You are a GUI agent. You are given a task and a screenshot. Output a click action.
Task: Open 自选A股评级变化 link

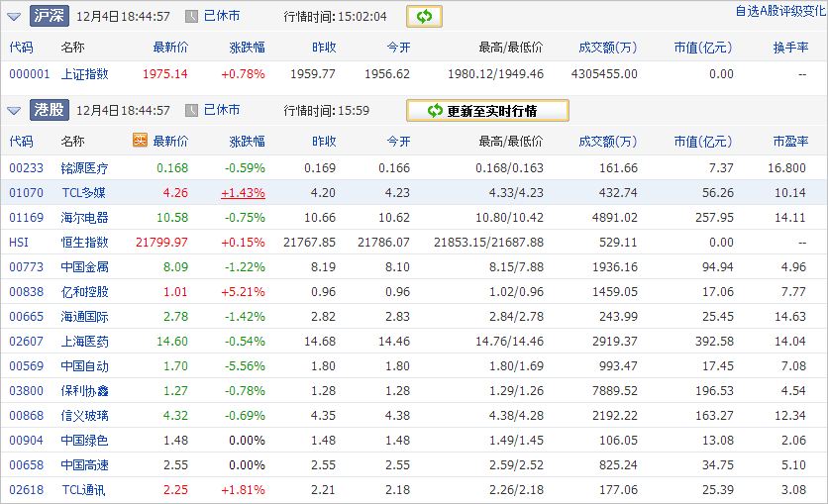tap(780, 11)
